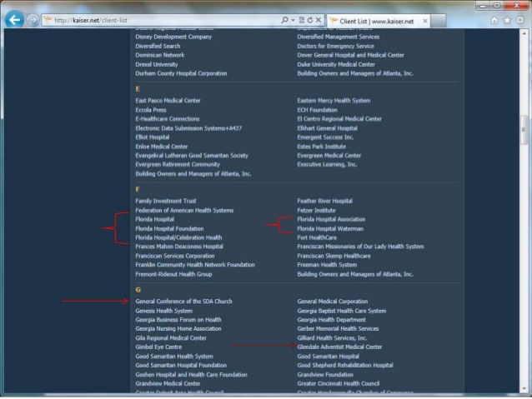Click the browser Forward arrow button
Viewport: 532px width, 399px height.
click(33, 20)
